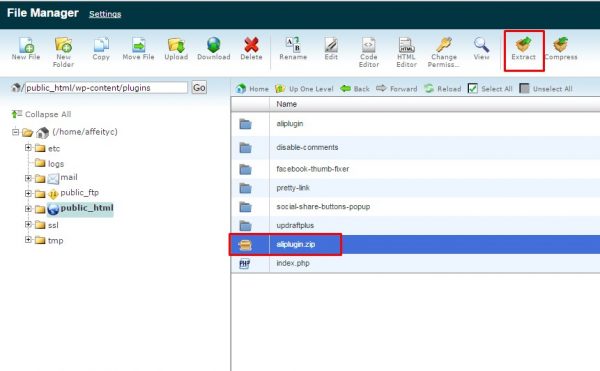Launch the HTML Editor

coord(406,52)
